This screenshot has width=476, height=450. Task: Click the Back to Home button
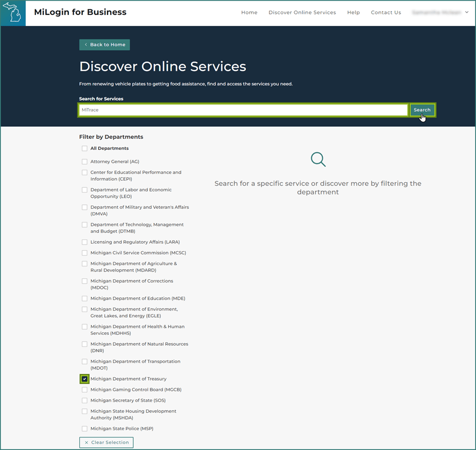click(104, 45)
